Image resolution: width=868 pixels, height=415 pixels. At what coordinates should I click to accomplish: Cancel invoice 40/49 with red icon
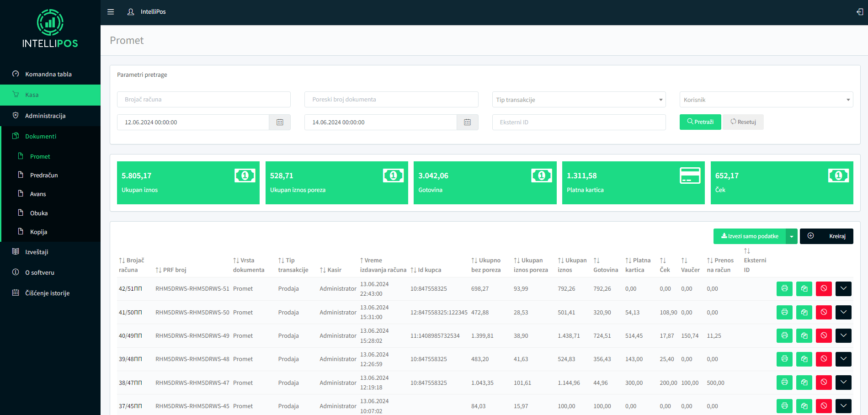click(824, 336)
